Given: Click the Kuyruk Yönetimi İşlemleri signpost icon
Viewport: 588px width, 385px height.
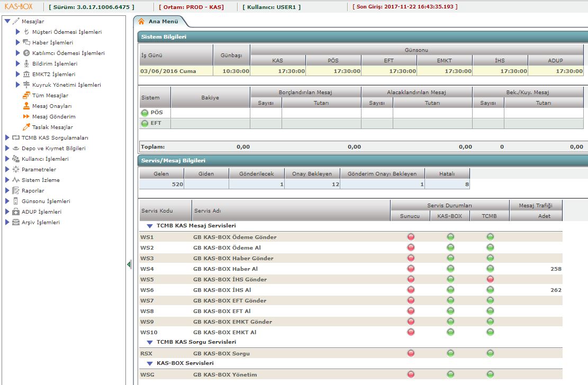Looking at the screenshot, I should click(x=26, y=85).
